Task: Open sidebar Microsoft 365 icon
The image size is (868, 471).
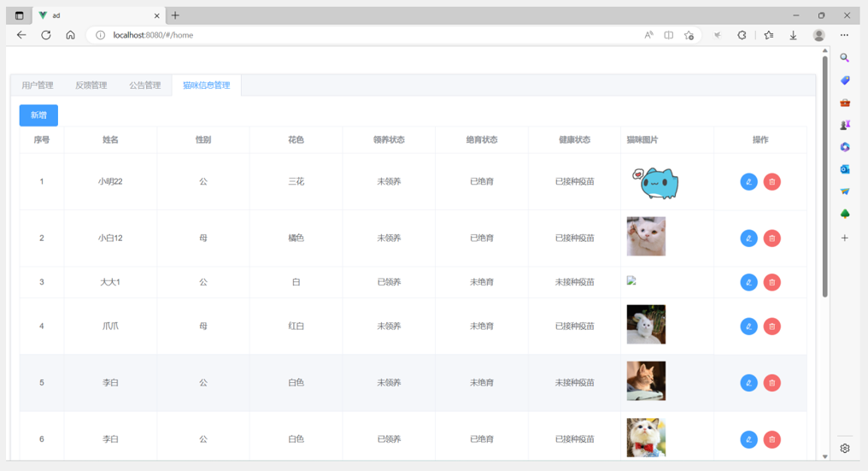Action: (x=845, y=147)
